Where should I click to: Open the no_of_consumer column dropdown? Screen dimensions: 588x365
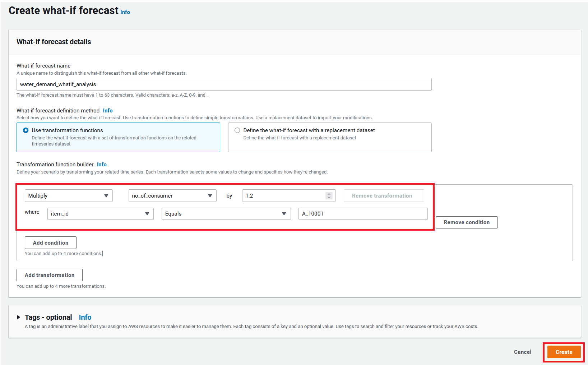(x=172, y=196)
